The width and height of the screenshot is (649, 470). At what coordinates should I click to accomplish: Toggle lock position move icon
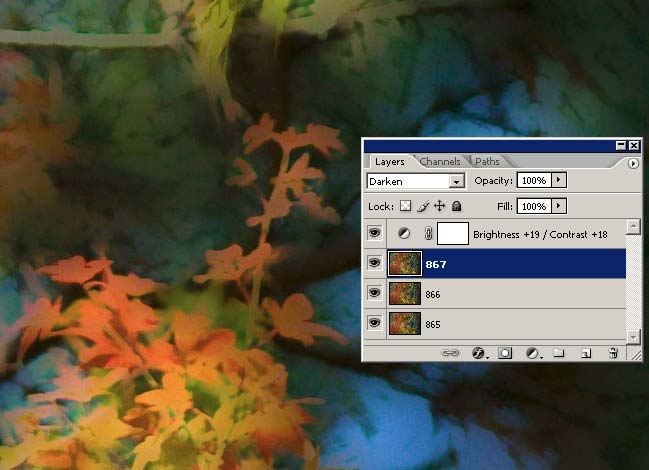tap(440, 206)
